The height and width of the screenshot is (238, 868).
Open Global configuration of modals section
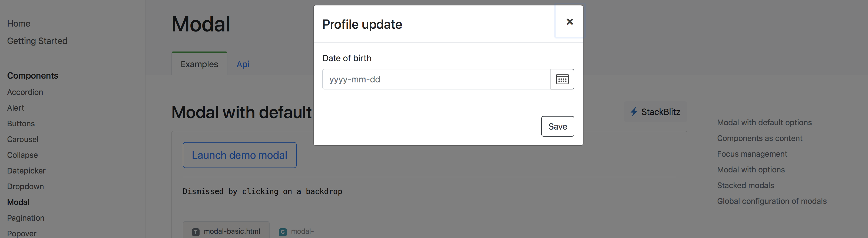pyautogui.click(x=772, y=201)
